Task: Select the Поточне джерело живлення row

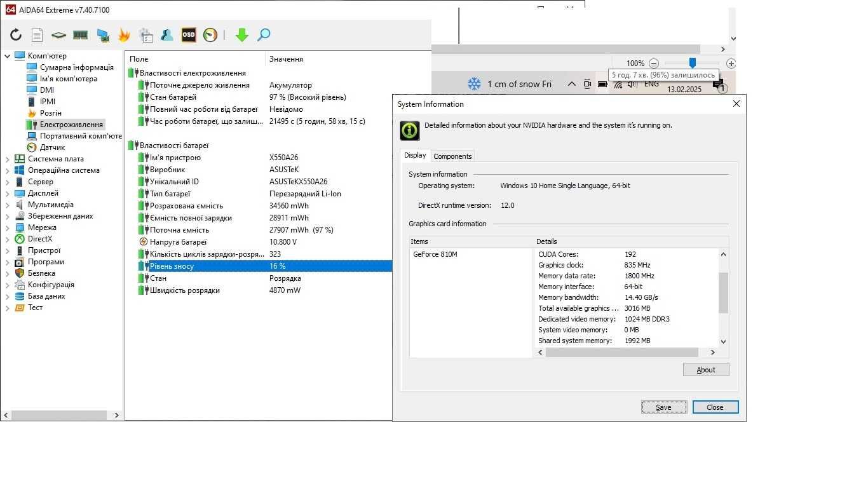Action: [x=259, y=85]
